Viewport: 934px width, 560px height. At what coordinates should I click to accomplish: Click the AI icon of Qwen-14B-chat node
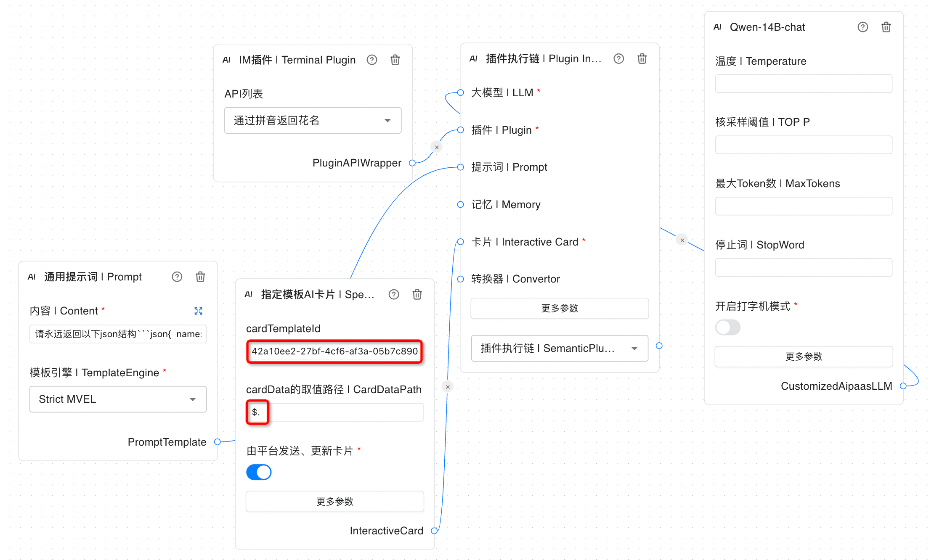[717, 27]
